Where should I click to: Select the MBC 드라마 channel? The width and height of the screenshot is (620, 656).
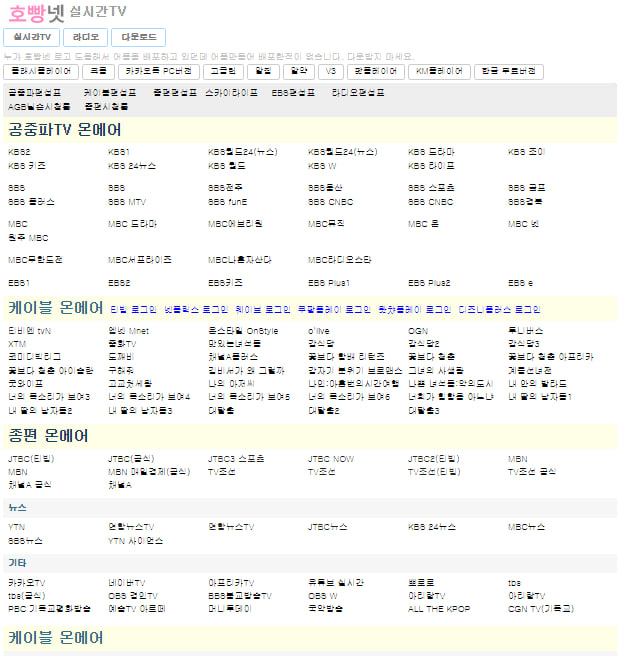(x=132, y=224)
